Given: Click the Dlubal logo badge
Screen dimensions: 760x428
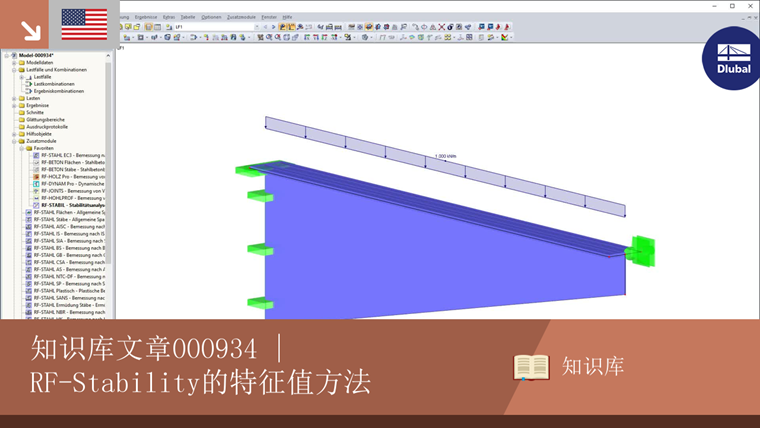Looking at the screenshot, I should point(732,59).
